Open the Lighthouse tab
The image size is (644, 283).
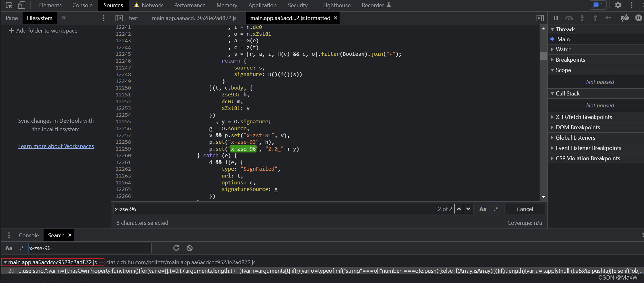coord(337,5)
